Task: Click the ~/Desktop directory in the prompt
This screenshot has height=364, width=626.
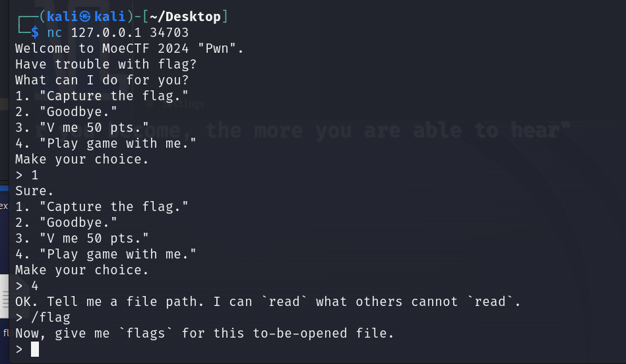Action: point(185,16)
